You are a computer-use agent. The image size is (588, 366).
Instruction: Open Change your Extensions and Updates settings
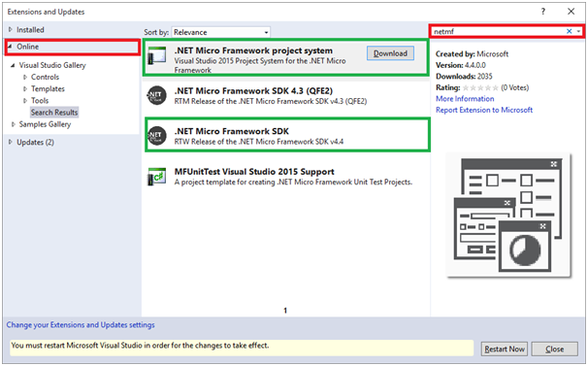(81, 324)
